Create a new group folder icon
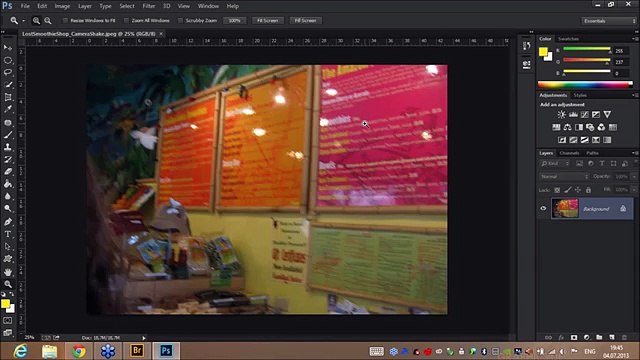The image size is (640, 360). 599,338
